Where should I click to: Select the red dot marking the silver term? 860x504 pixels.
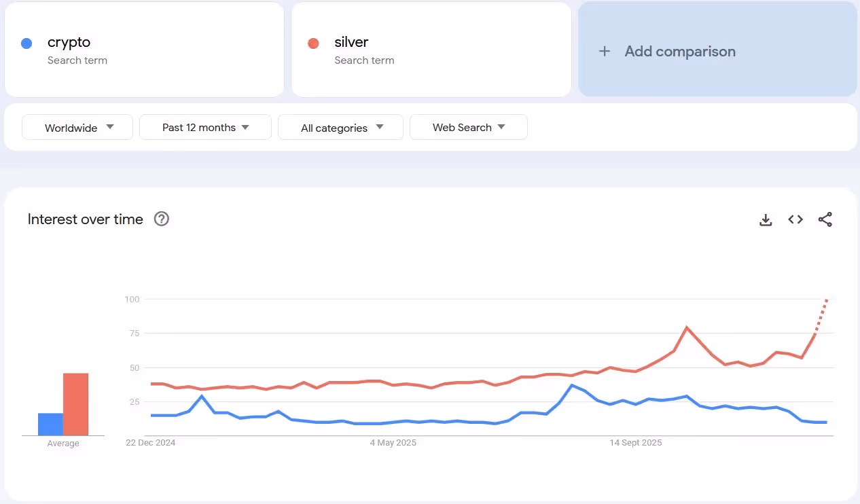(x=313, y=43)
